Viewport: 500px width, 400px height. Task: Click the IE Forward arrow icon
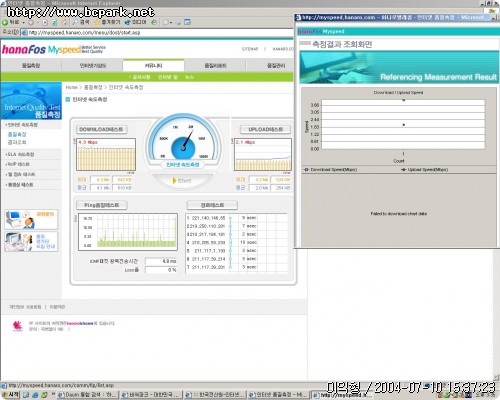point(31,22)
